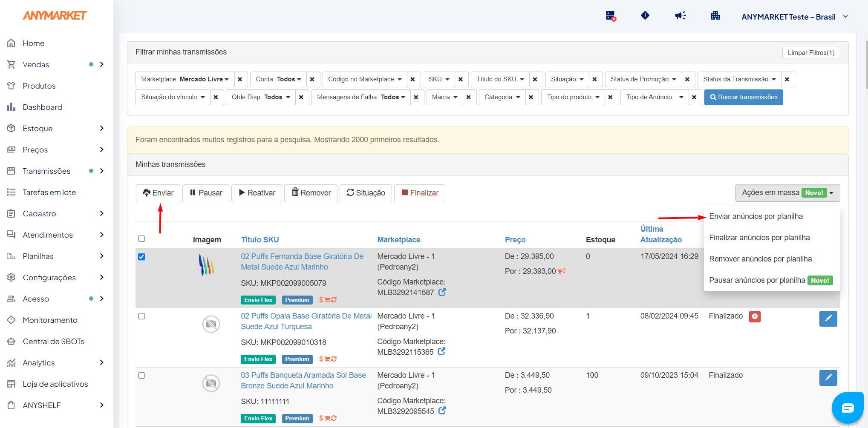Screen dimensions: 868x428
Task: Open Loja de aplicativos
Action: point(55,384)
